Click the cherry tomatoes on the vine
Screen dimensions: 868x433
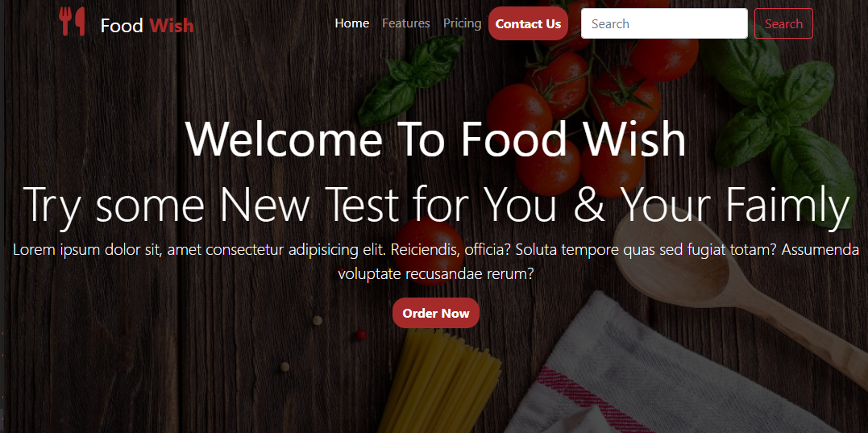pyautogui.click(x=587, y=100)
